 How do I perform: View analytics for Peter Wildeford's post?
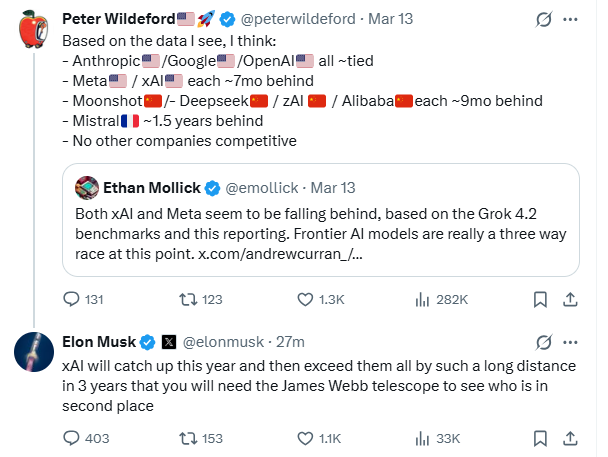(423, 298)
